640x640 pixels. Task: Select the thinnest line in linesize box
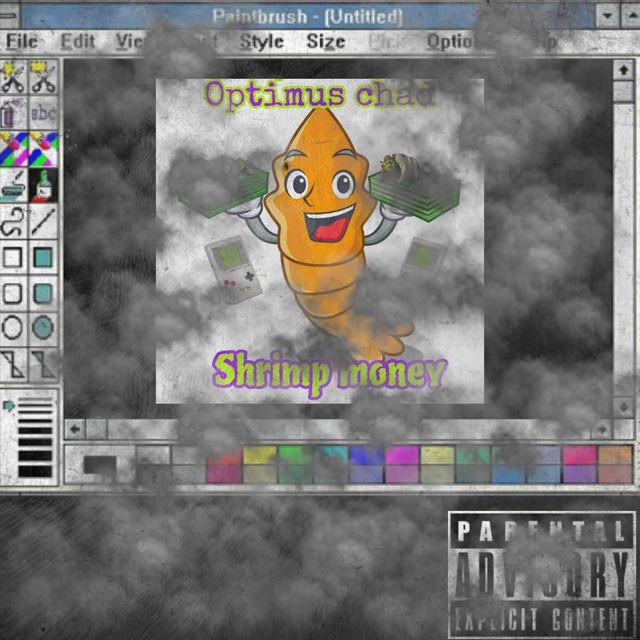coord(35,399)
